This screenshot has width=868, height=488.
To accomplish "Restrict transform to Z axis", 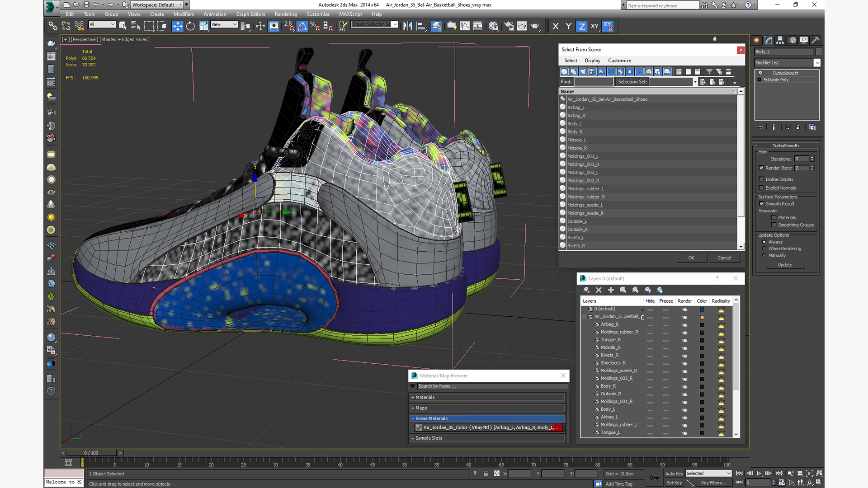I will pyautogui.click(x=582, y=26).
